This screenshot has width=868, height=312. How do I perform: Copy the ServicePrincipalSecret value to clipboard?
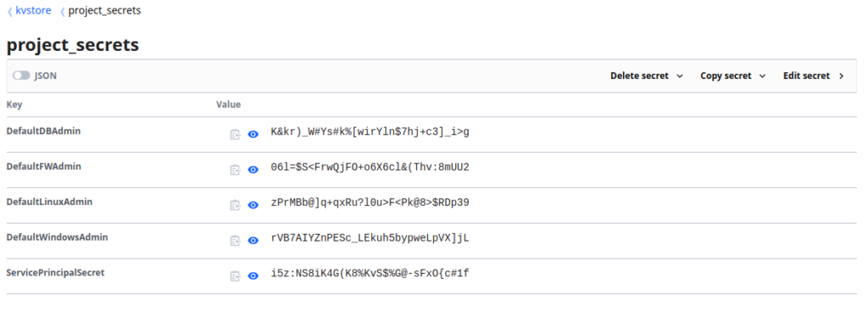236,276
